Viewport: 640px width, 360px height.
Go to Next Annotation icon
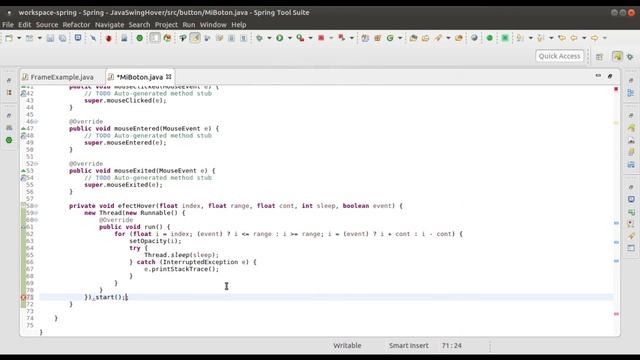click(x=520, y=38)
